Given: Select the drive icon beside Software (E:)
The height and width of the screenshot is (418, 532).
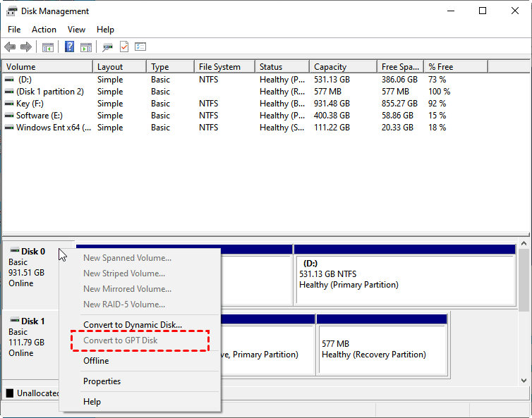Looking at the screenshot, I should [9, 116].
